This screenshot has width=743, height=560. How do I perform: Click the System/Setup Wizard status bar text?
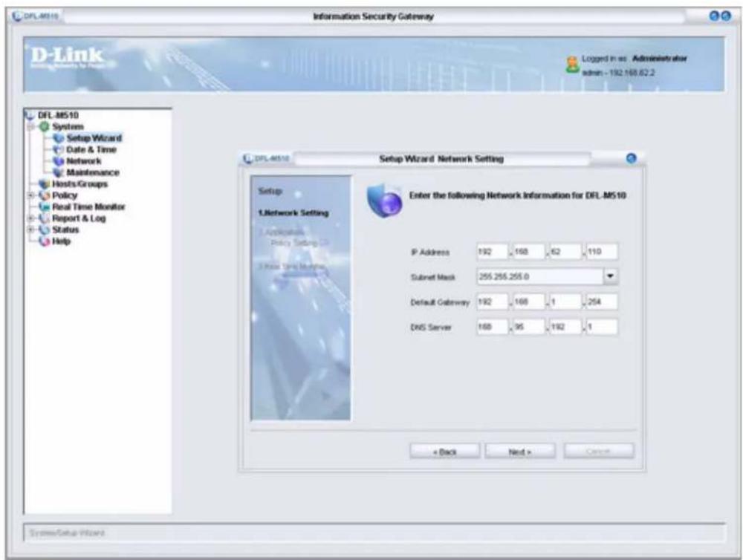pyautogui.click(x=67, y=533)
